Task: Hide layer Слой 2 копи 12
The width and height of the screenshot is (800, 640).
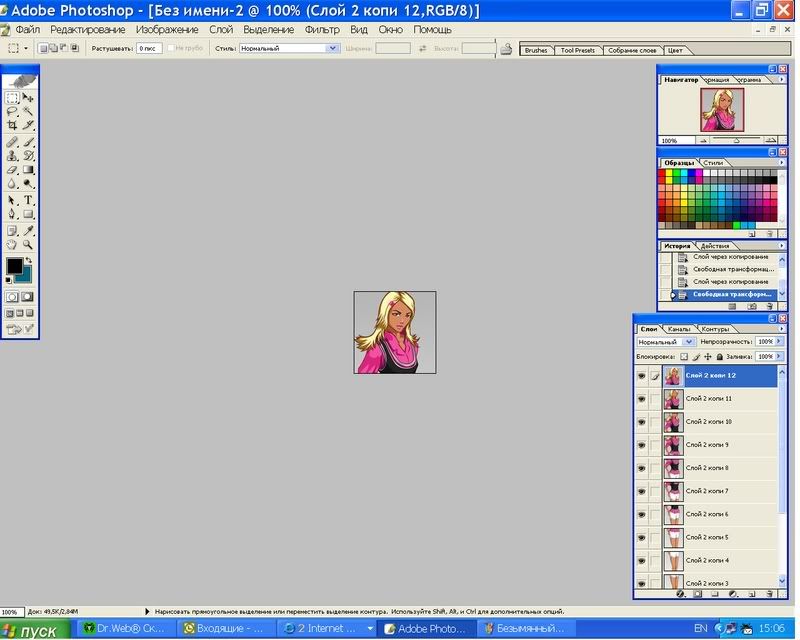Action: (x=642, y=376)
